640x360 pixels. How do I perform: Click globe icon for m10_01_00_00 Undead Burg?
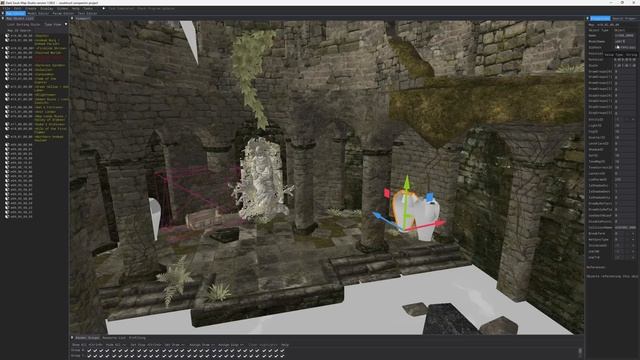pyautogui.click(x=7, y=40)
